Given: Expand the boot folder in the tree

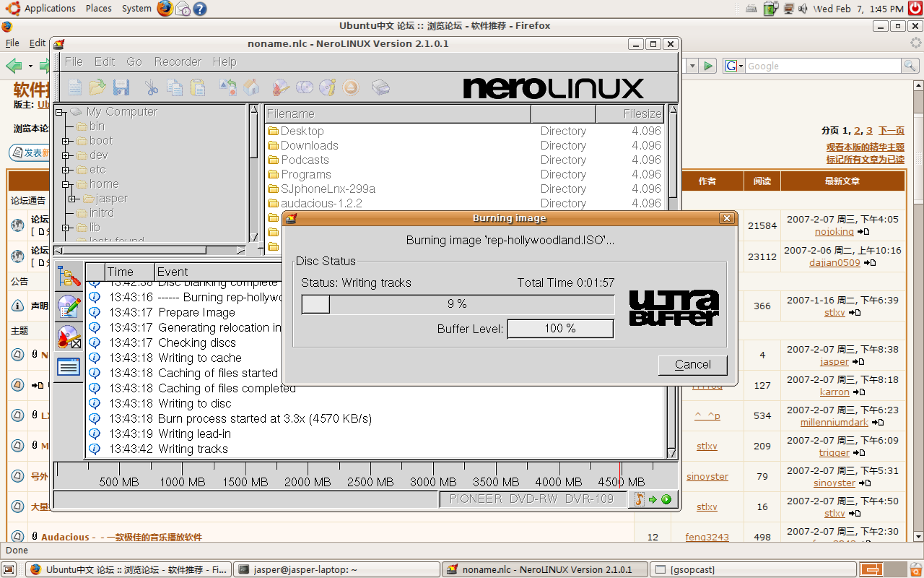Looking at the screenshot, I should pyautogui.click(x=66, y=141).
